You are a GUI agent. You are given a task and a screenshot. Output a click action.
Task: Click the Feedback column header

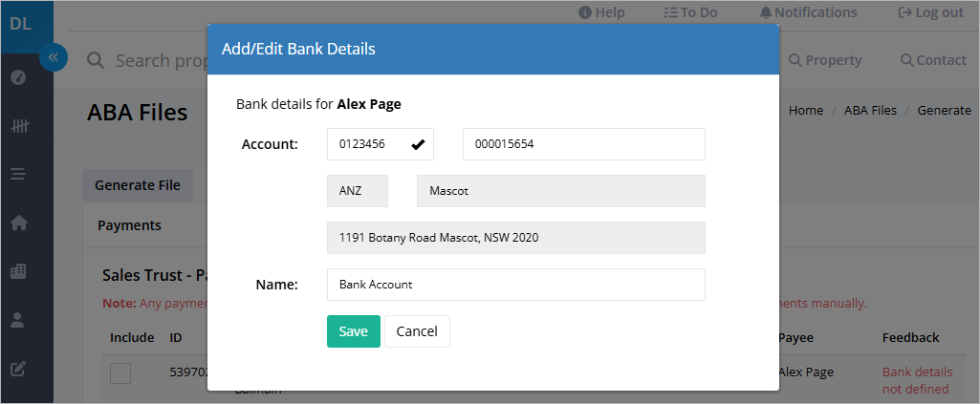[x=910, y=338]
